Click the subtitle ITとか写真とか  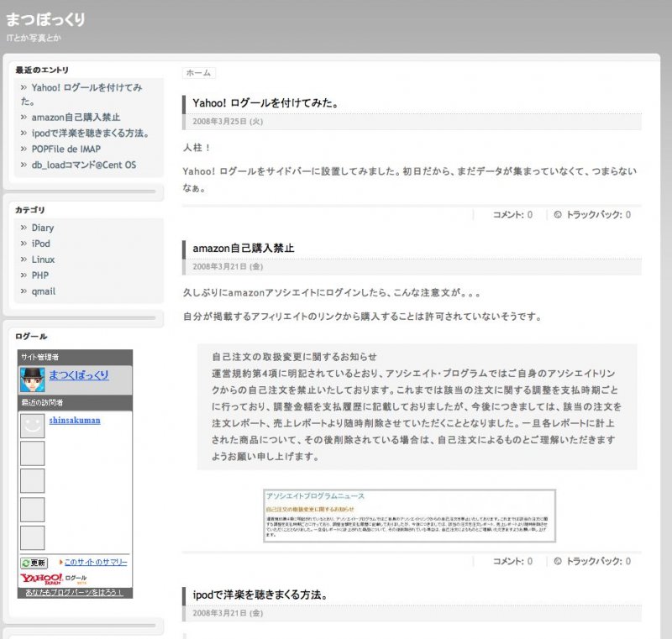(x=34, y=38)
